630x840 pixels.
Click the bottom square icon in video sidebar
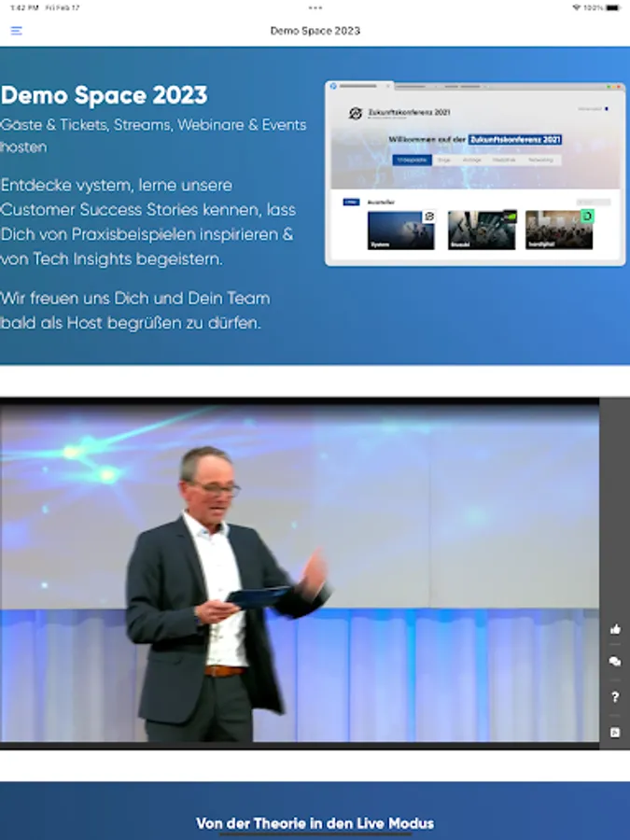(615, 733)
